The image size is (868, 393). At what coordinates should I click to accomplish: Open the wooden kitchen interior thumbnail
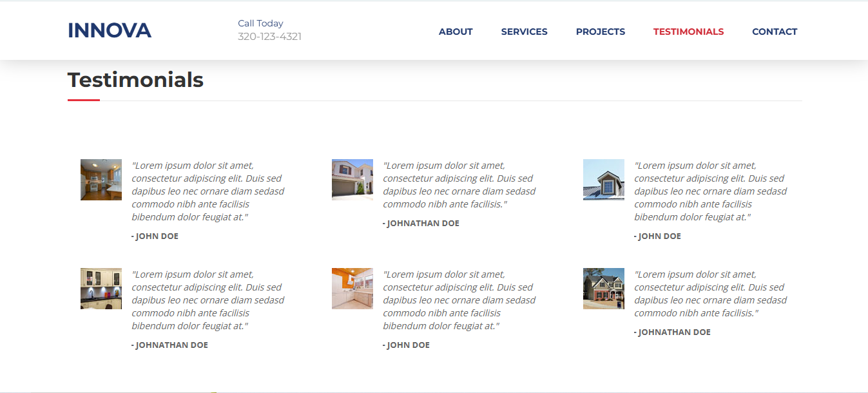pyautogui.click(x=101, y=180)
